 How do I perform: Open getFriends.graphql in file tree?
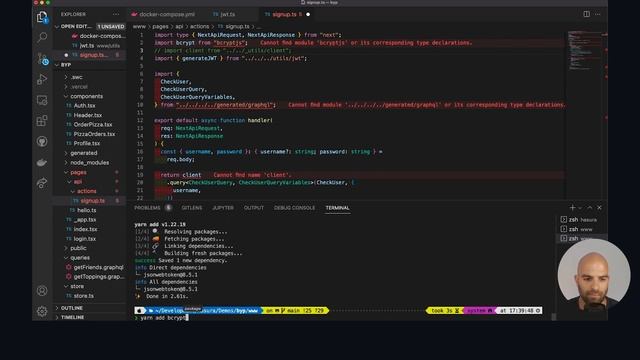(x=89, y=267)
